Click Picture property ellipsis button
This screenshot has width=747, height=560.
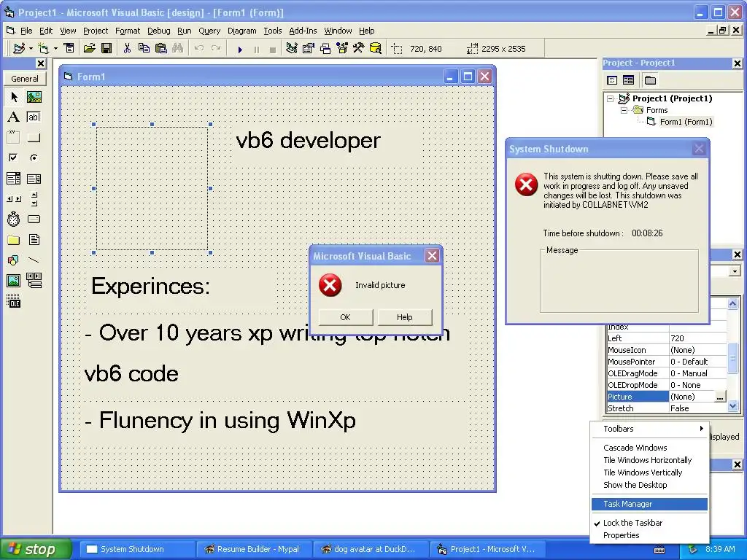click(x=720, y=397)
